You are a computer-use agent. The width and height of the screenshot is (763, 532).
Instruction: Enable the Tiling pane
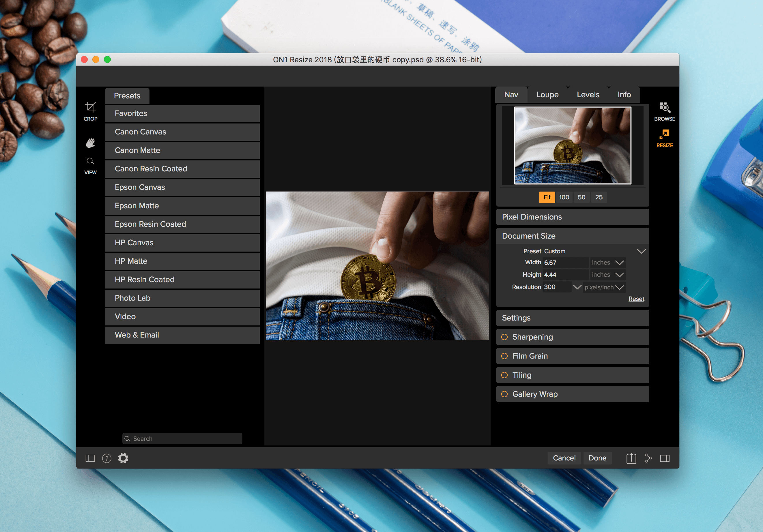504,375
